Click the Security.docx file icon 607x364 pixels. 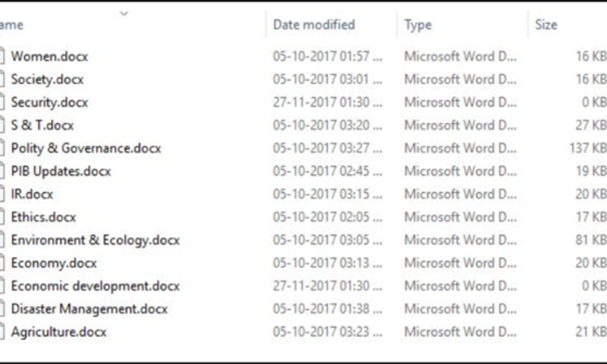(x=2, y=102)
